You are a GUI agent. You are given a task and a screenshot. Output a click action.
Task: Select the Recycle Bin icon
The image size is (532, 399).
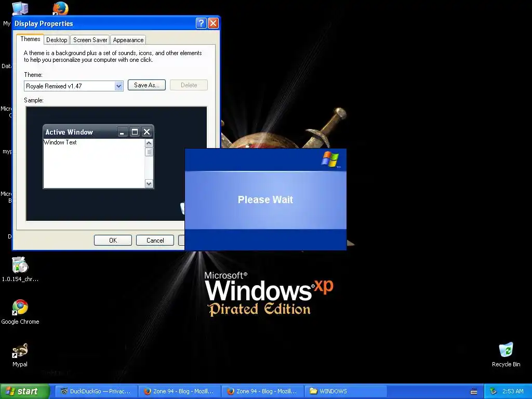pyautogui.click(x=506, y=354)
